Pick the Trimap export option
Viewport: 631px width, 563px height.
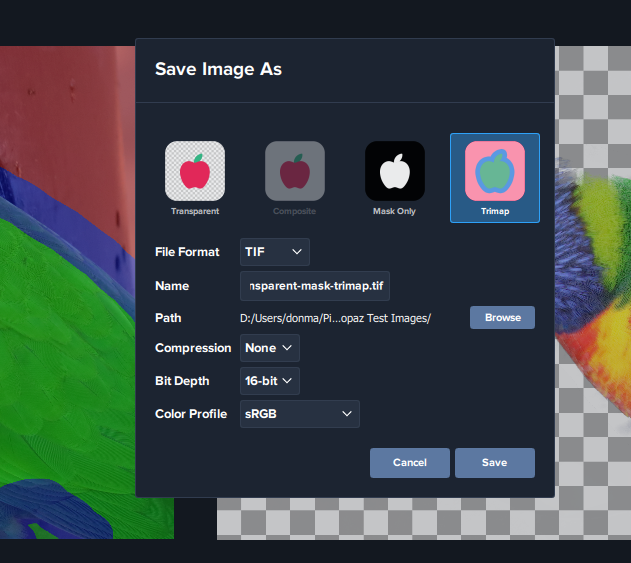point(495,177)
